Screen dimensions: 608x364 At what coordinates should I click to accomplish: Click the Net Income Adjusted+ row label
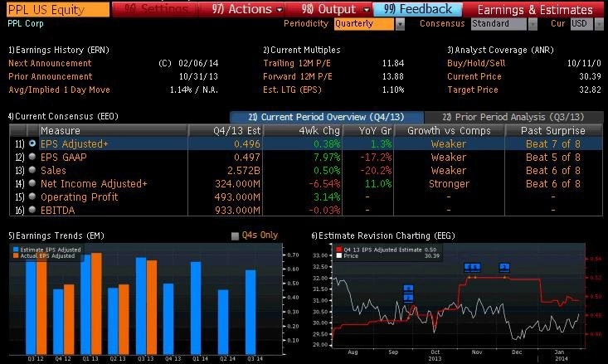coord(94,184)
